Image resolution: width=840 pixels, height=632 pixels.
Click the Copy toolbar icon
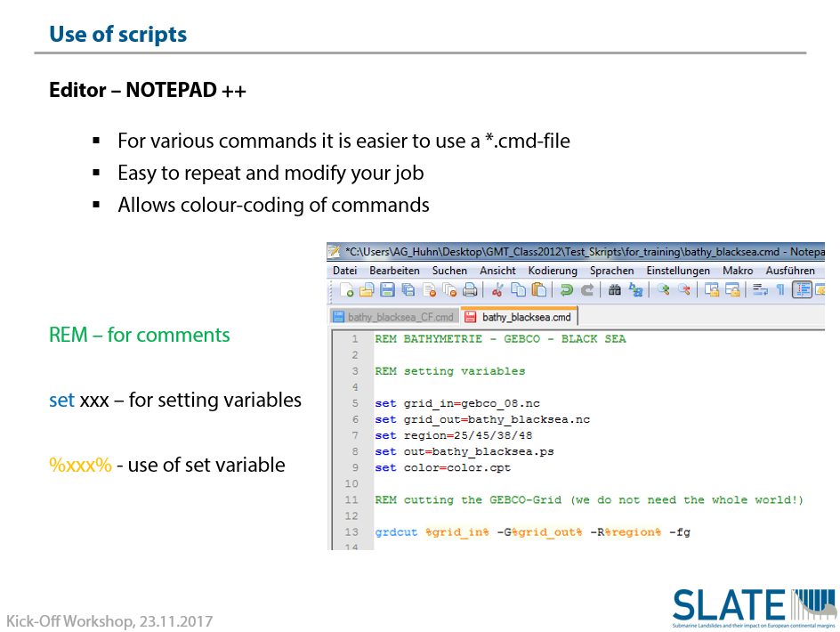point(518,290)
